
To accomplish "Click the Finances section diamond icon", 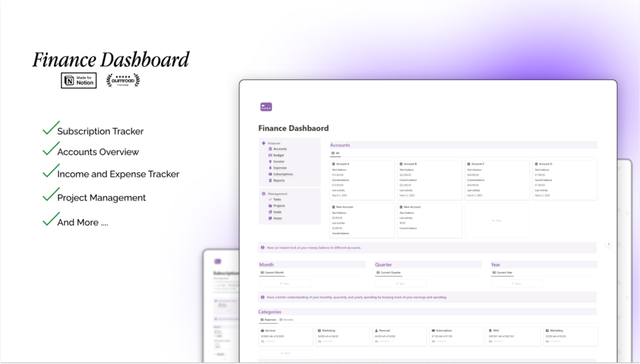I will pos(264,143).
